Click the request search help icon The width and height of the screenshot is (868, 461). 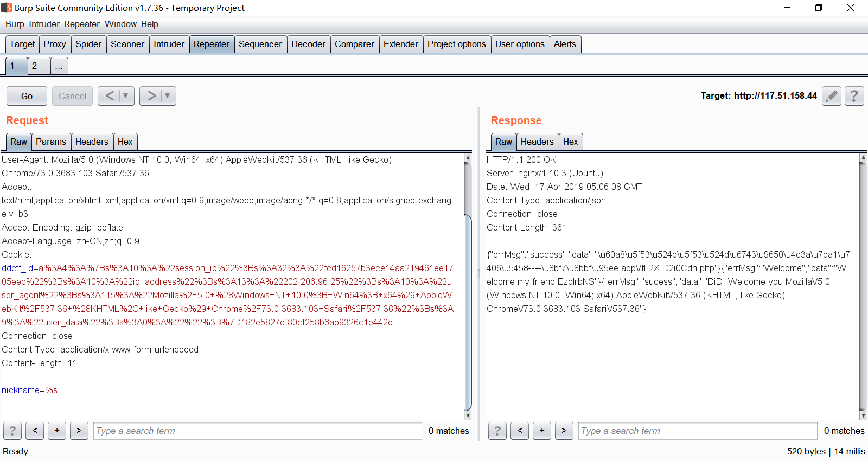coord(12,431)
